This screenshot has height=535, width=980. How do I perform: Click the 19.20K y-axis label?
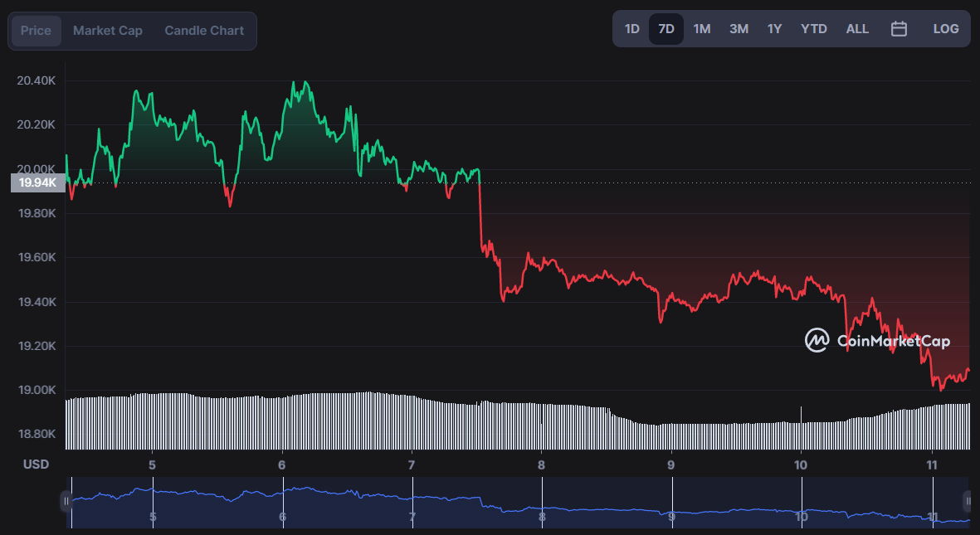click(x=37, y=346)
